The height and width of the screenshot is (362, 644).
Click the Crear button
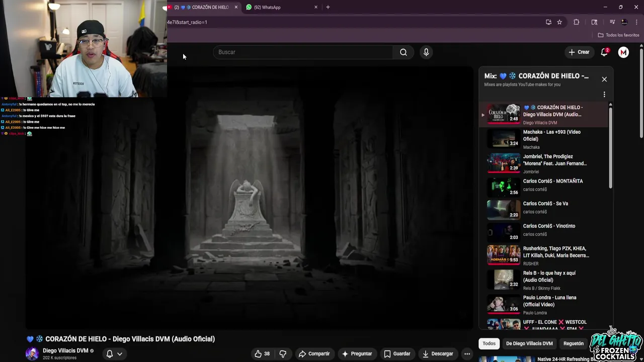[579, 52]
